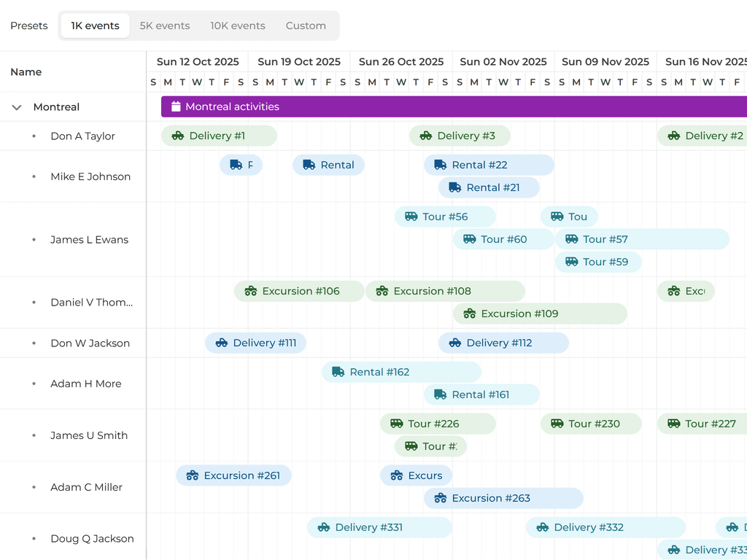
Task: Click the calendar icon on Montreal activities bar
Action: [x=176, y=106]
